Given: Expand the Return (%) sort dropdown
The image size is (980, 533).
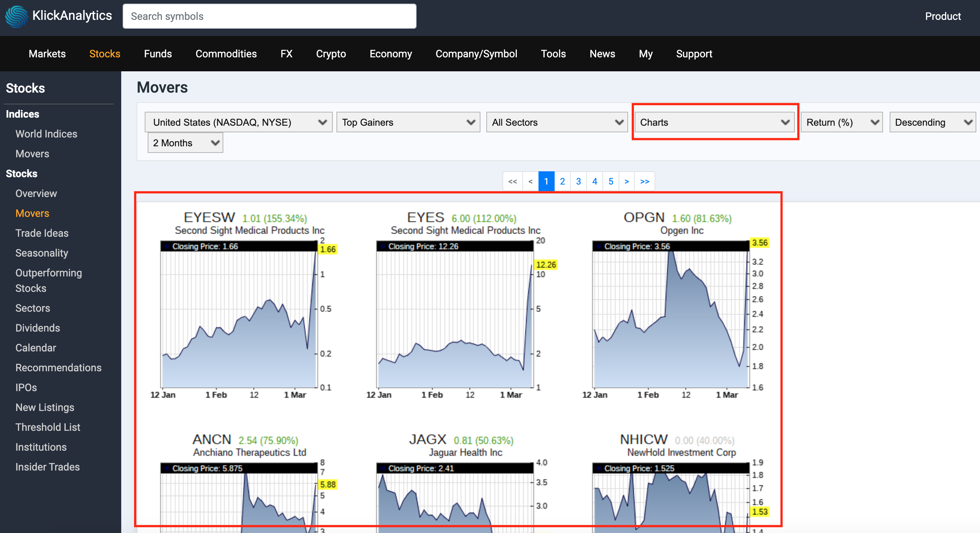Looking at the screenshot, I should point(842,122).
